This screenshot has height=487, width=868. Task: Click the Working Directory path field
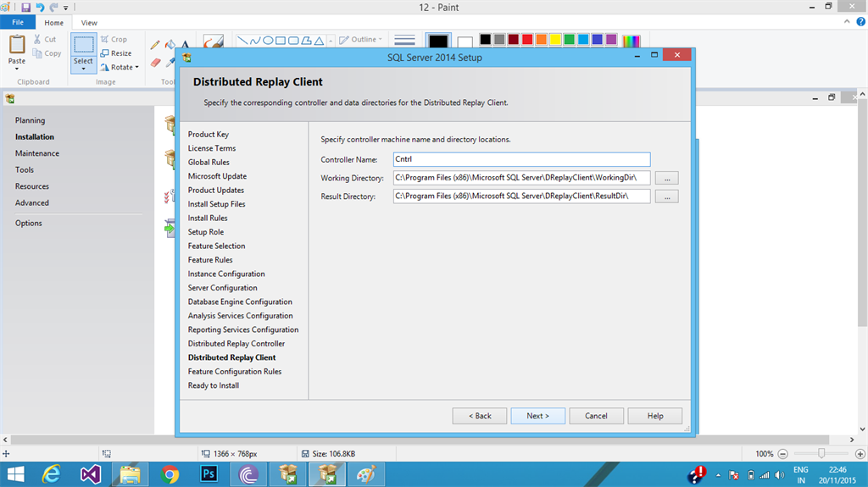tap(521, 178)
